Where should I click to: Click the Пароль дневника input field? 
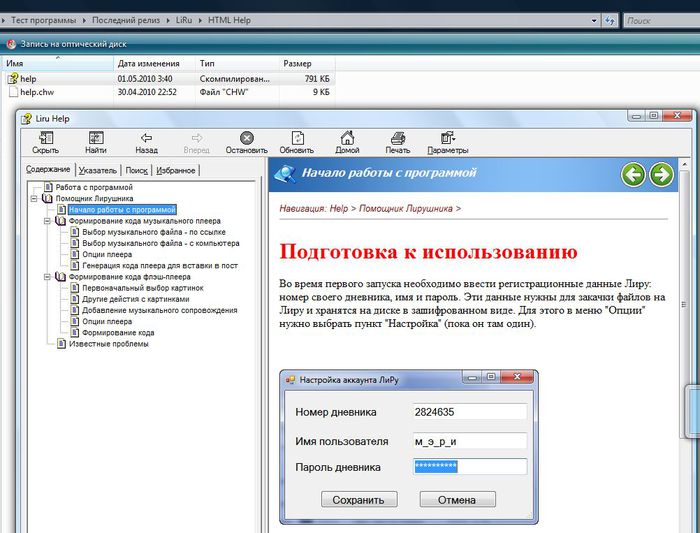pyautogui.click(x=470, y=466)
